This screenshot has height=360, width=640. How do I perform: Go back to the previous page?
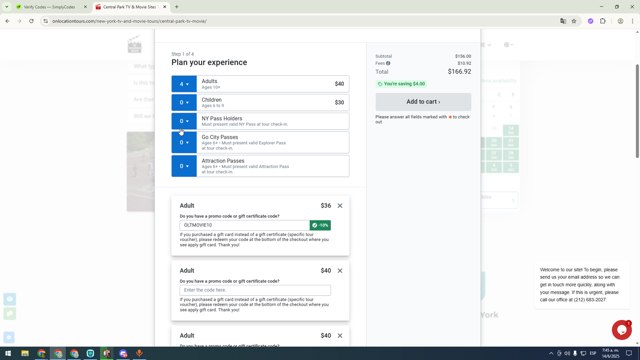pos(8,21)
